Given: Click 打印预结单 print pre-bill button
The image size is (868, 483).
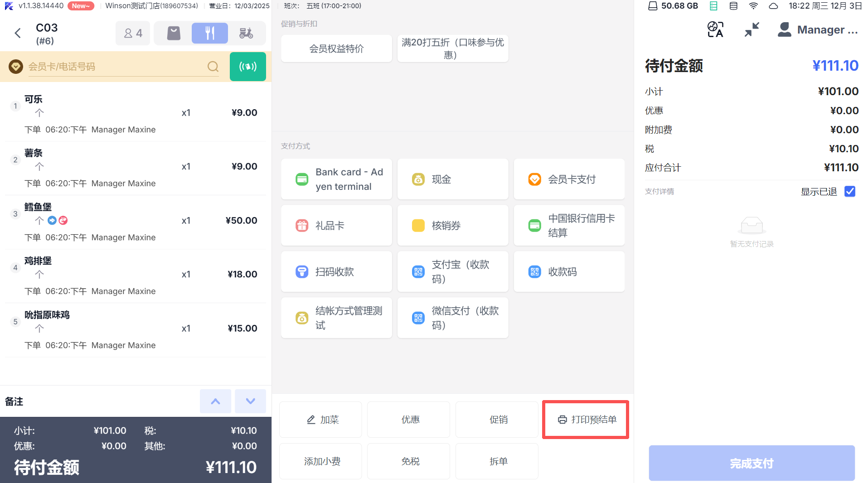Looking at the screenshot, I should (586, 420).
